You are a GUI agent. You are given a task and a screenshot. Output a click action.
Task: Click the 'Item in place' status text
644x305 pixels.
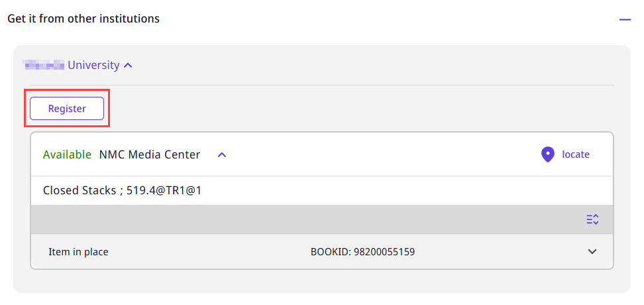pos(78,252)
